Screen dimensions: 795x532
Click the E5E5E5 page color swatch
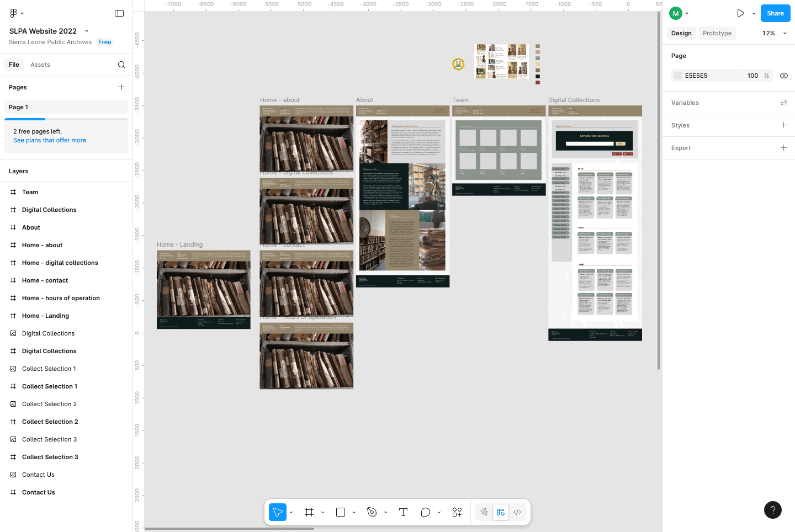click(678, 76)
